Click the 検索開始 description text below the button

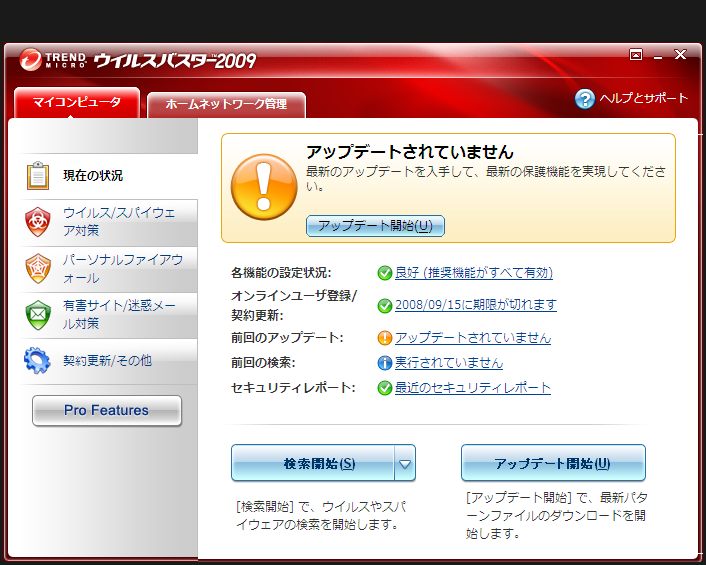(321, 516)
